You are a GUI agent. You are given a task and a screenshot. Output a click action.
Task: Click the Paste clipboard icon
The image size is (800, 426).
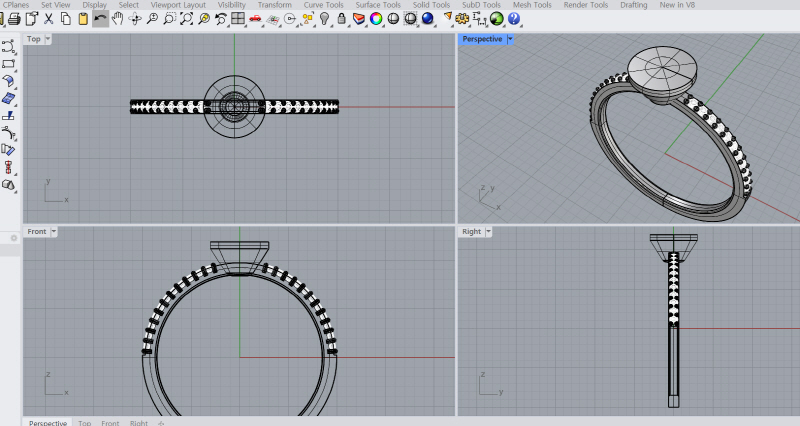(x=83, y=19)
